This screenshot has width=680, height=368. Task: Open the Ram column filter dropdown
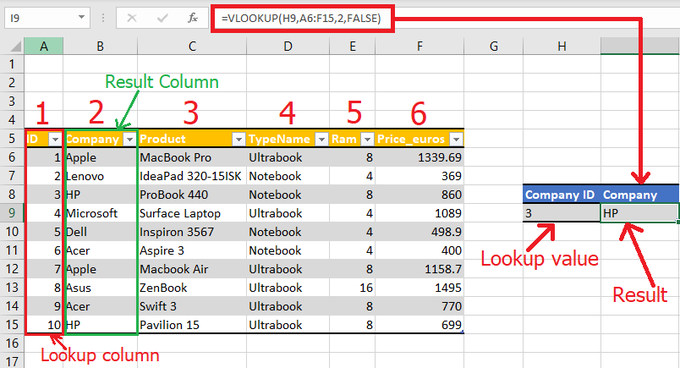coord(367,139)
